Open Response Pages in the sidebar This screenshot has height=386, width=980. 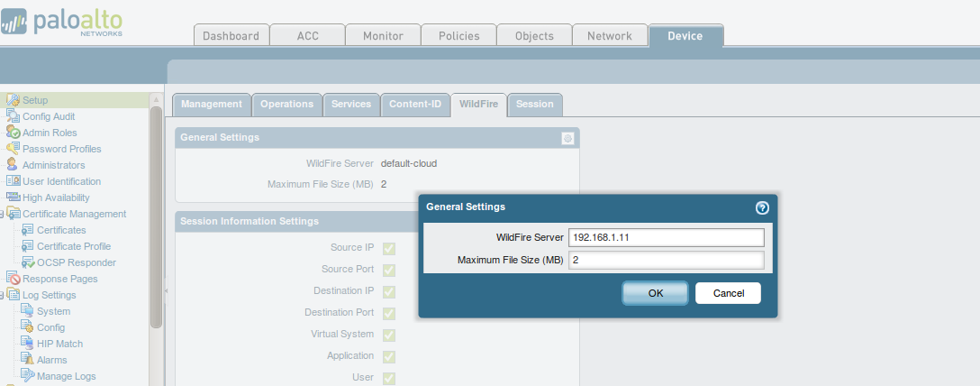click(59, 279)
